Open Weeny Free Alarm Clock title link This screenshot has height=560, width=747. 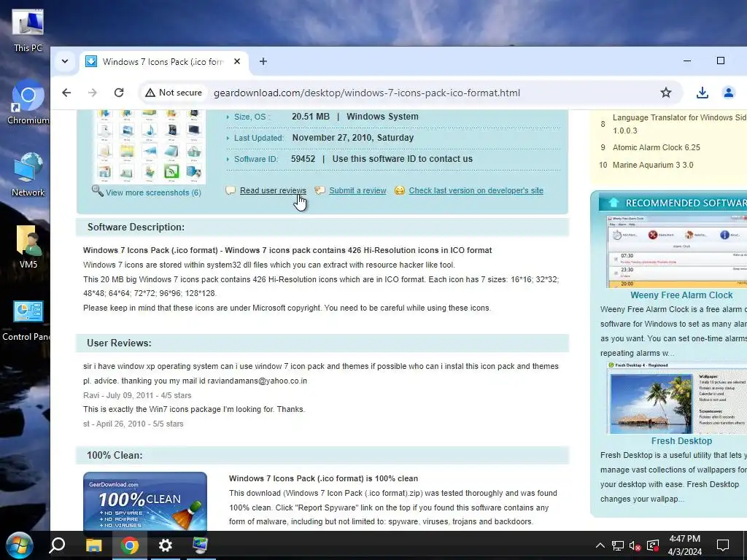tap(681, 295)
